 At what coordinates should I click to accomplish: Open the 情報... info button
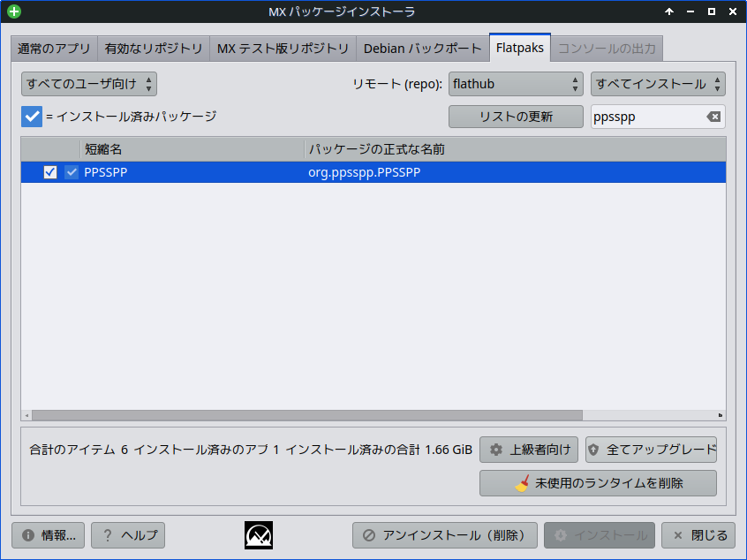coord(48,535)
